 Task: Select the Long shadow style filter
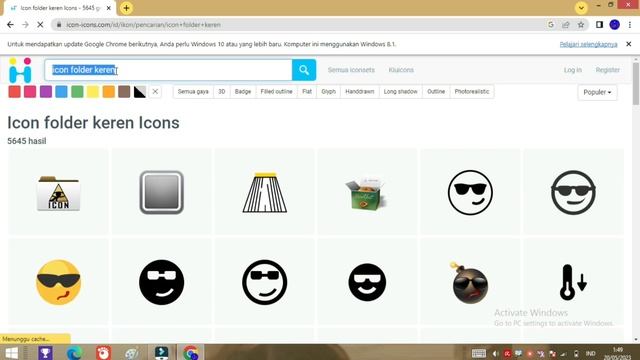click(400, 92)
